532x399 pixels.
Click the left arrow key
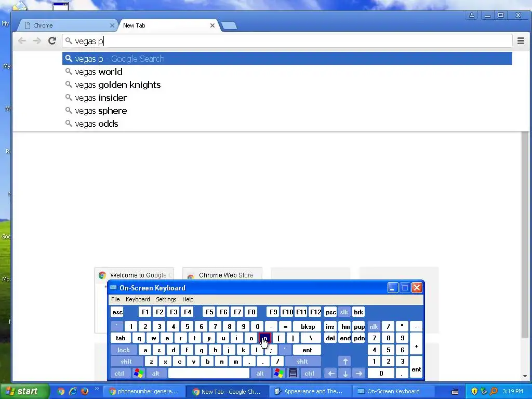pos(331,374)
